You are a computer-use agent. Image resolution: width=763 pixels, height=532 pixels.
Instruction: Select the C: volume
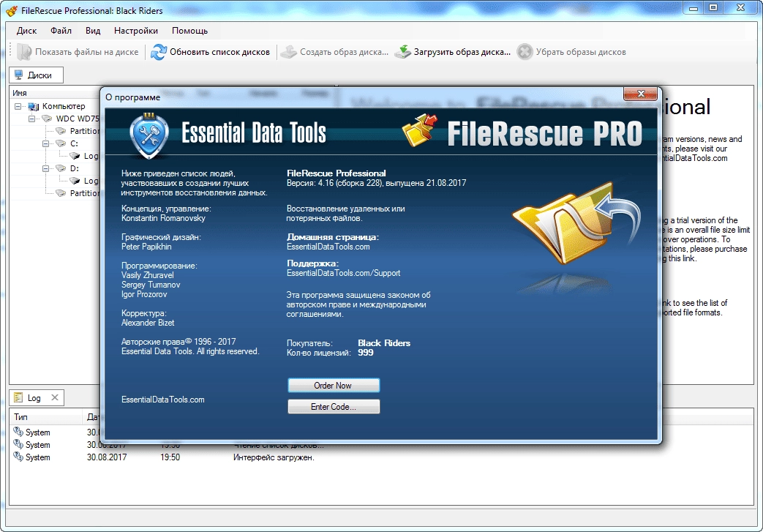[x=74, y=143]
